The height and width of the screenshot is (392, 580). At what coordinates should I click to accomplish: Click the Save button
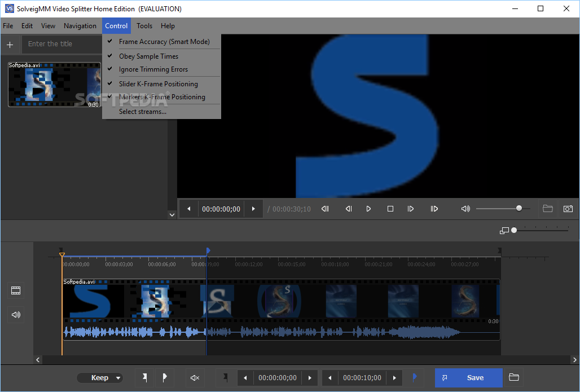469,377
